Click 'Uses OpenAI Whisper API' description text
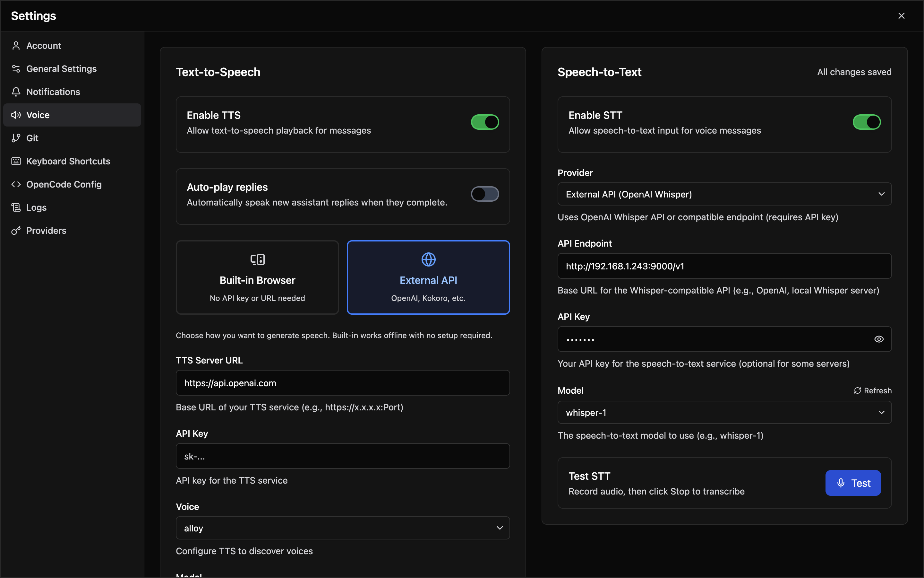This screenshot has width=924, height=578. click(698, 217)
